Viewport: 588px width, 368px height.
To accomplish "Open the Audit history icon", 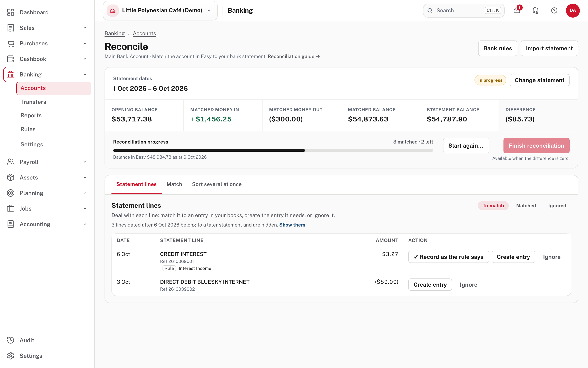I will tap(10, 340).
